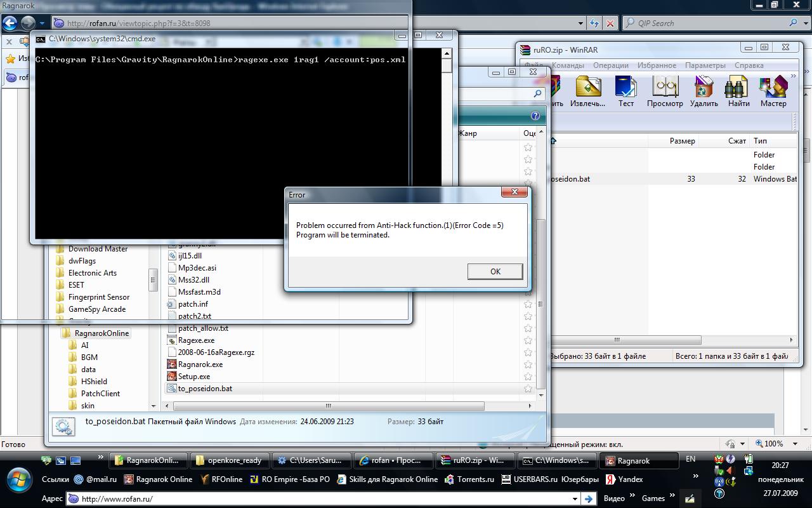
Task: Switch to openkore_ready taskbar button
Action: [x=228, y=460]
